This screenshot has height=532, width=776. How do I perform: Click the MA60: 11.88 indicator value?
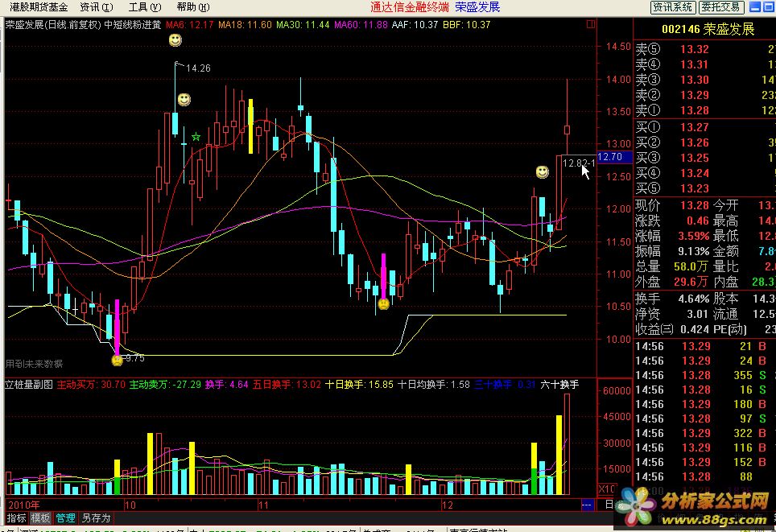pos(361,24)
